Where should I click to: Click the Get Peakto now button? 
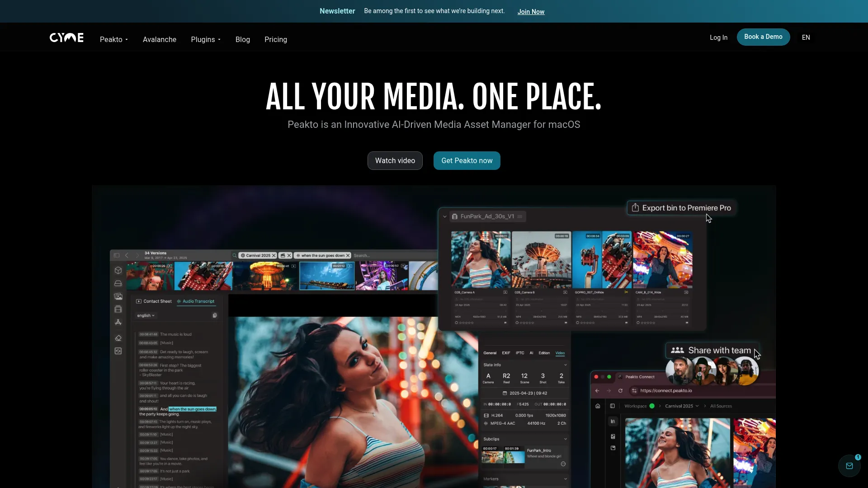tap(467, 160)
